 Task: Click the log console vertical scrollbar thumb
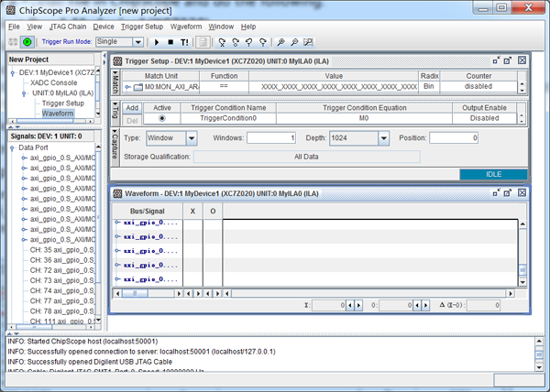pyautogui.click(x=540, y=354)
